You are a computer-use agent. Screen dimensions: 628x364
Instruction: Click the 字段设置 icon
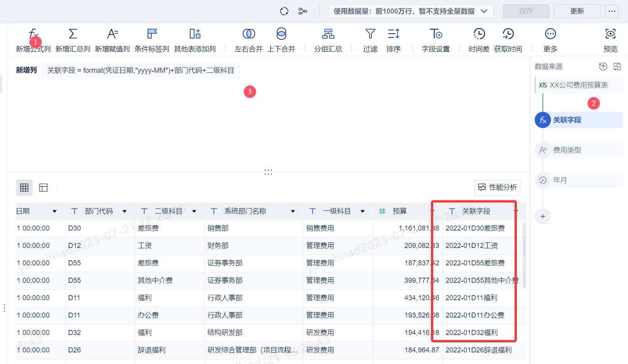pyautogui.click(x=436, y=34)
